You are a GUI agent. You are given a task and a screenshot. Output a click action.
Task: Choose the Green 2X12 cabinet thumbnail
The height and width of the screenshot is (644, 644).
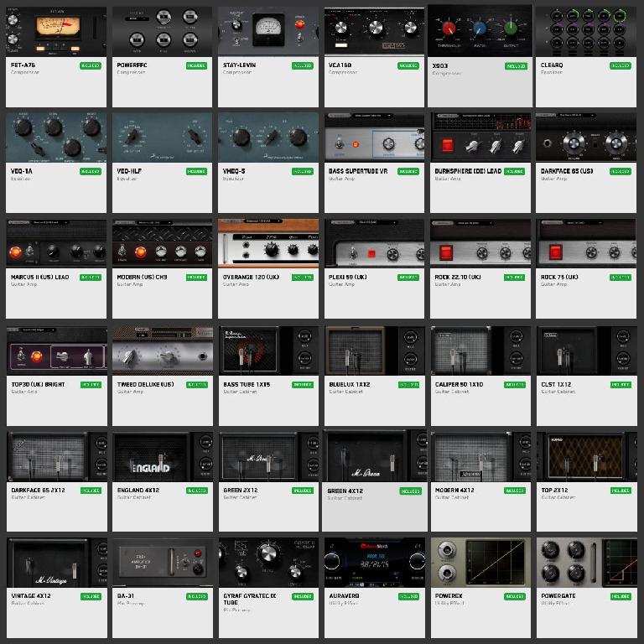coord(268,457)
